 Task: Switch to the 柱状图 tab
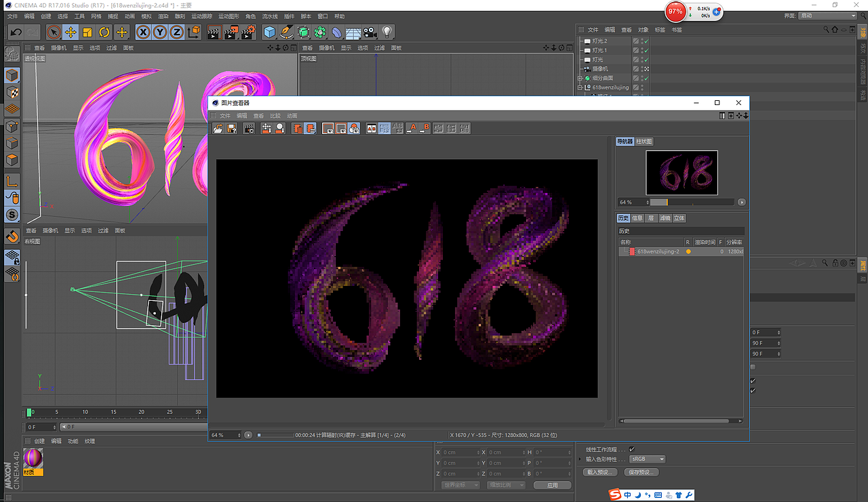644,142
